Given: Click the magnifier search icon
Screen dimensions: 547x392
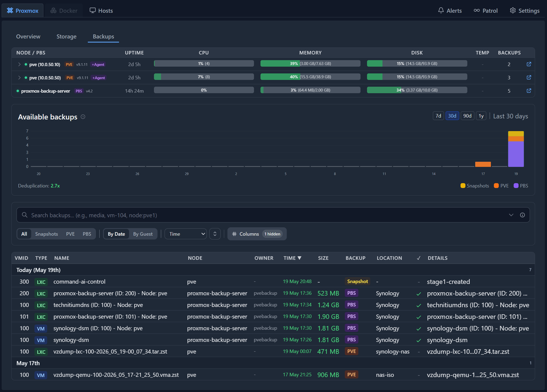Looking at the screenshot, I should coord(25,215).
